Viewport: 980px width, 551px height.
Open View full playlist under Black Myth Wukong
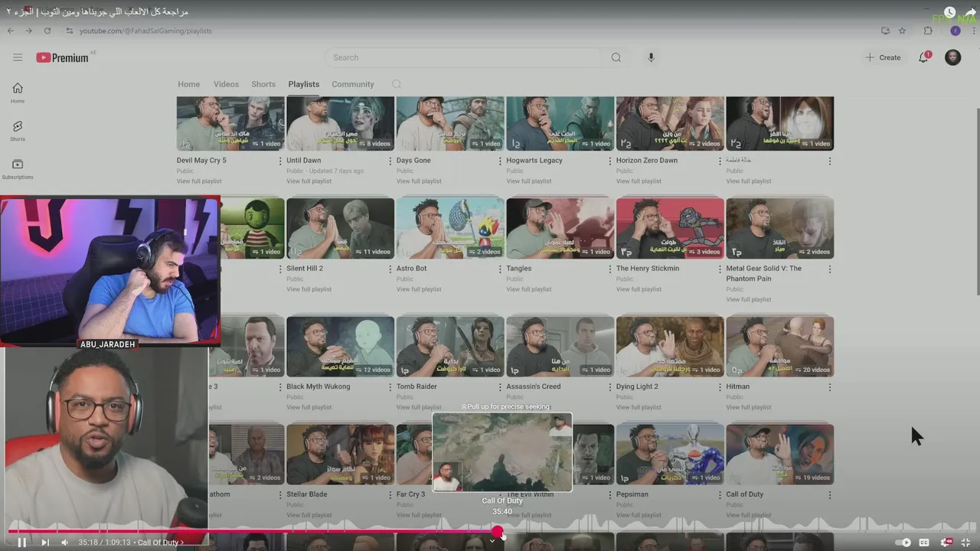click(309, 407)
